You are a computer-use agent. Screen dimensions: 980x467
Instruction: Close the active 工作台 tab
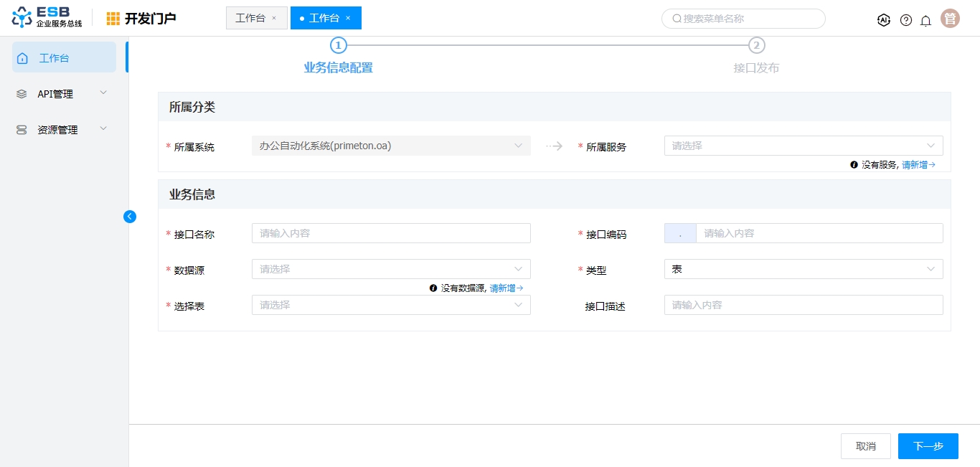(x=348, y=18)
